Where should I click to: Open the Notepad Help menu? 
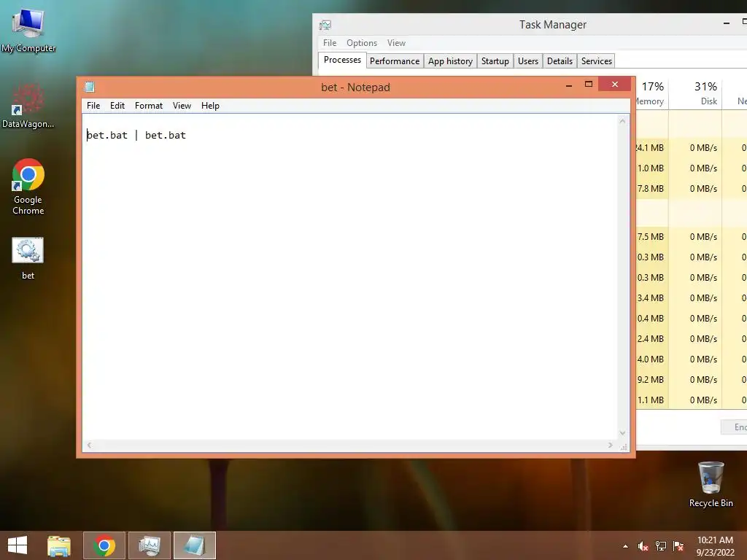click(x=210, y=106)
